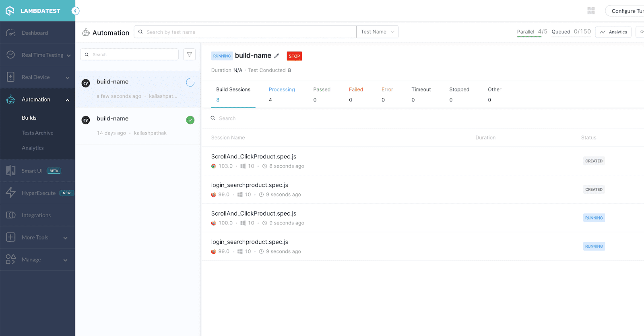644x336 pixels.
Task: Click the running spinner icon
Action: [x=190, y=83]
